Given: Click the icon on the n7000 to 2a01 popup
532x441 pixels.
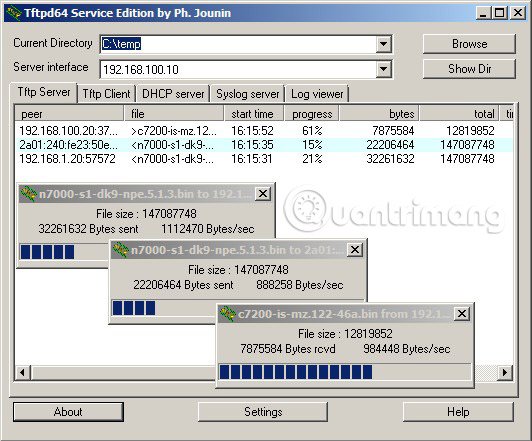Looking at the screenshot, I should [120, 250].
